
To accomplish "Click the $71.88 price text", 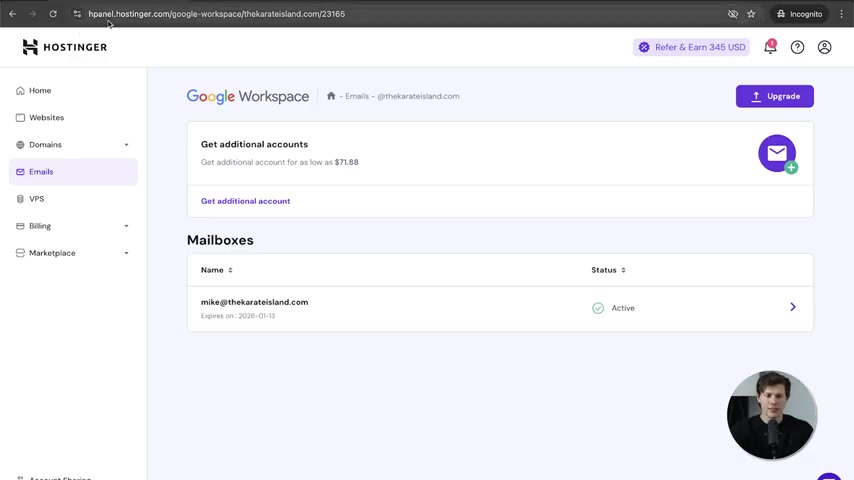I will tap(346, 162).
